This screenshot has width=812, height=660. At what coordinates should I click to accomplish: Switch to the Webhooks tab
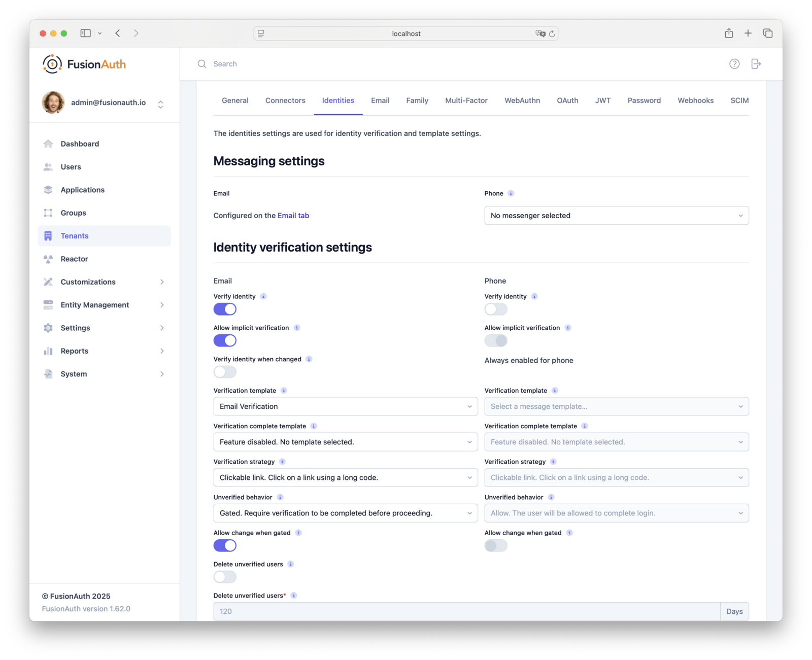pos(696,100)
